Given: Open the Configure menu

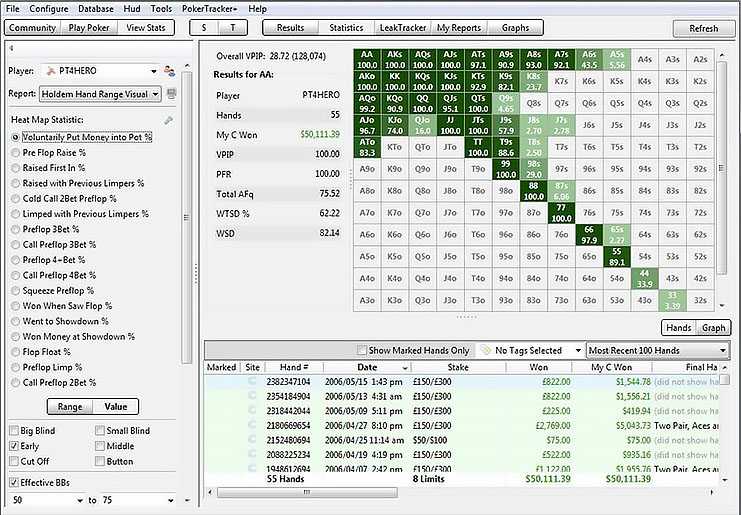Looking at the screenshot, I should click(x=49, y=9).
